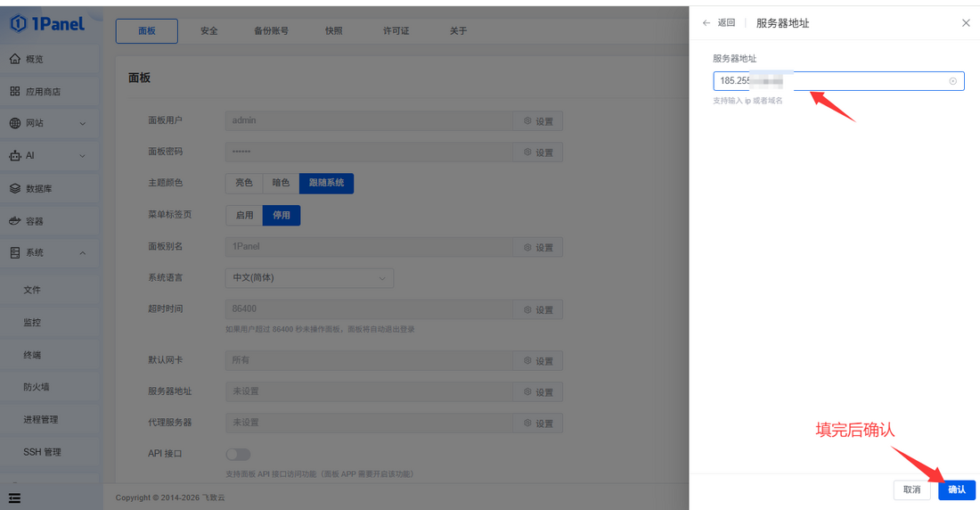Switch to the 备份账号 tab
The image size is (980, 510).
(x=271, y=30)
